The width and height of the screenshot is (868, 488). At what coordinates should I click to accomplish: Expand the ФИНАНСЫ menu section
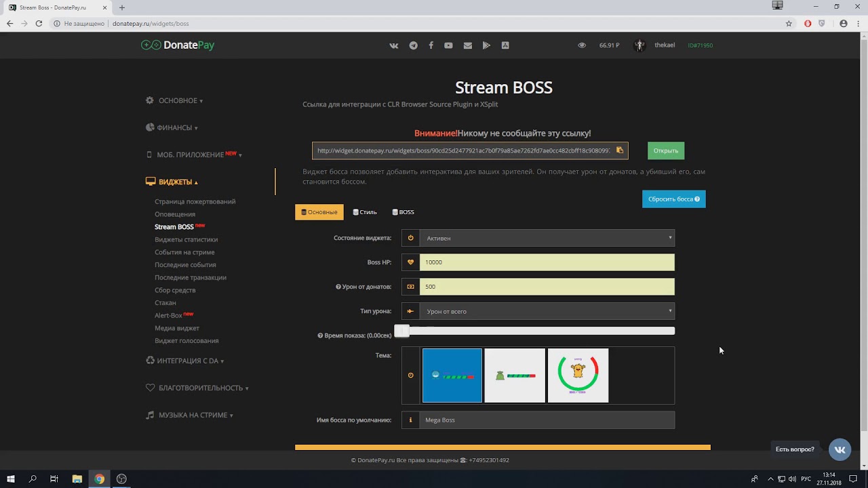[x=172, y=127]
